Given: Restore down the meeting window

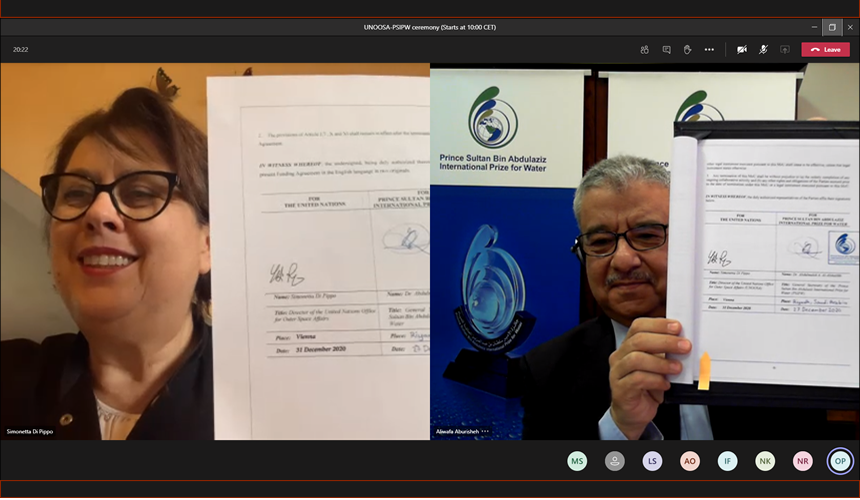Looking at the screenshot, I should tap(832, 27).
